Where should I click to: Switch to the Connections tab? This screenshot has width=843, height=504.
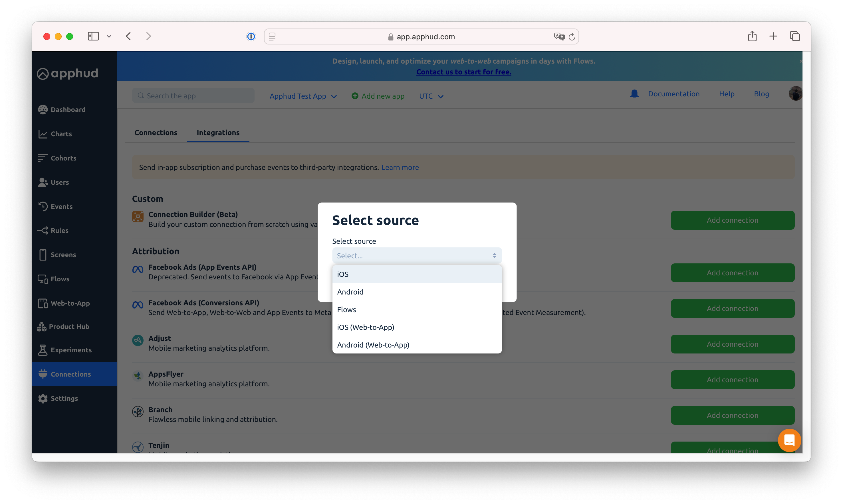pyautogui.click(x=156, y=133)
